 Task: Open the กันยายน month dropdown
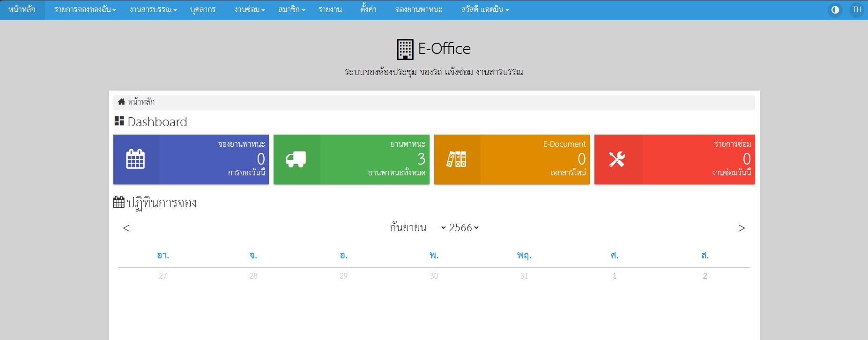coord(418,228)
